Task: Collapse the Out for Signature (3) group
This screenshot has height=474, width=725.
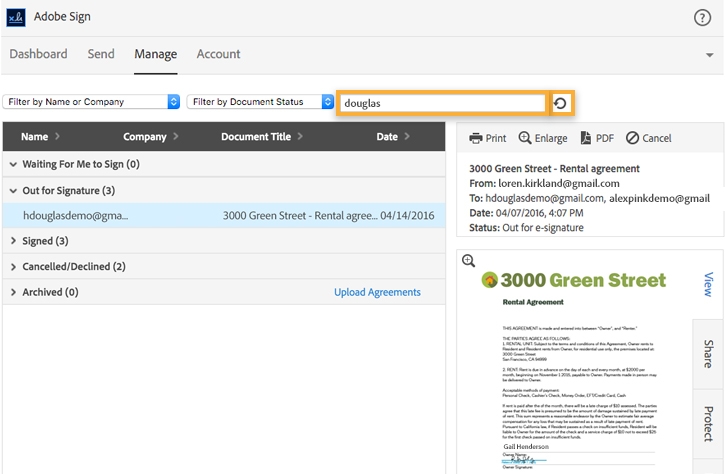Action: 13,190
